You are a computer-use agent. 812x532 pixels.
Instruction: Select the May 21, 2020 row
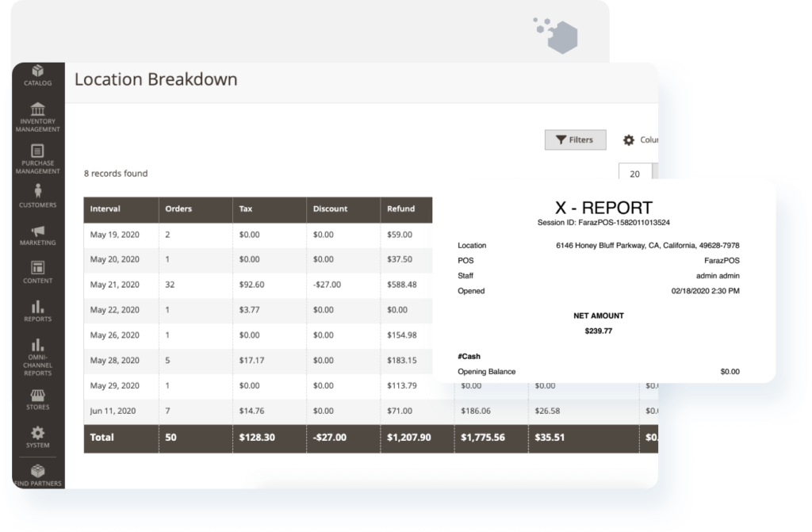pyautogui.click(x=115, y=285)
